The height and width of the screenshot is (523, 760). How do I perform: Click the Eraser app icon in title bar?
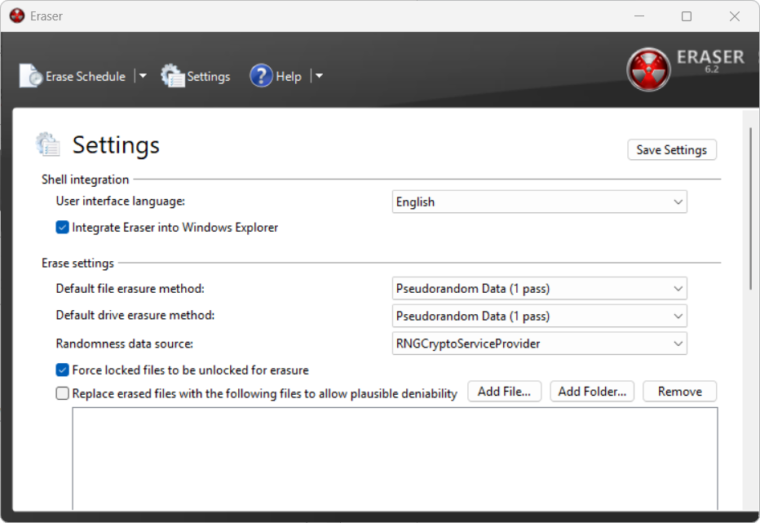click(17, 16)
